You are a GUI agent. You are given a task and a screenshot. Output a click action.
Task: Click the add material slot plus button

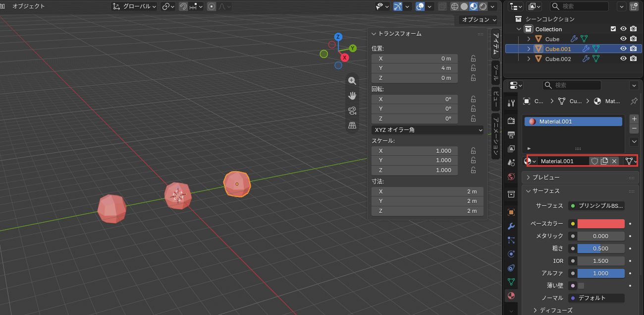[634, 119]
